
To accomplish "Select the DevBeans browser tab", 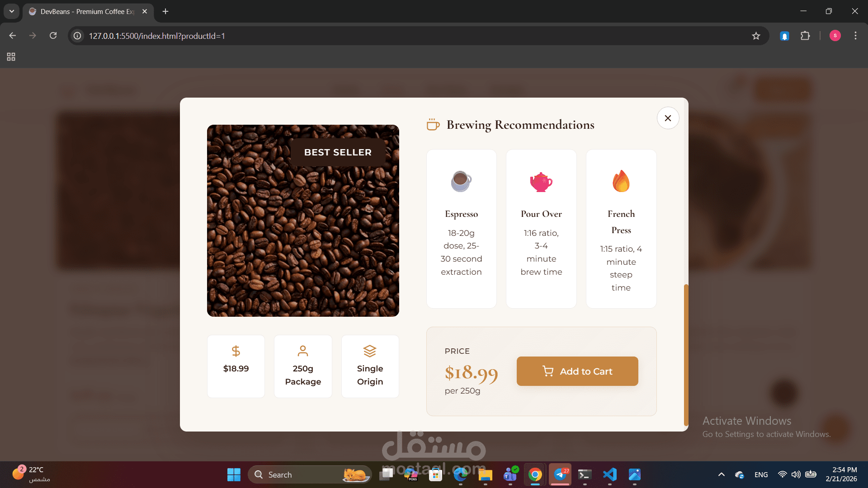I will [x=86, y=11].
